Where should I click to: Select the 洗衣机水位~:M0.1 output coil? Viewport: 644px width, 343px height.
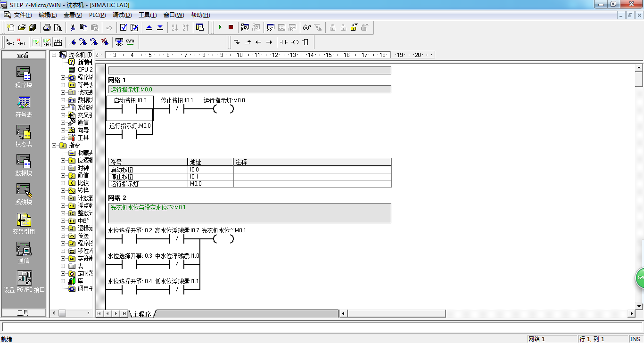(223, 238)
